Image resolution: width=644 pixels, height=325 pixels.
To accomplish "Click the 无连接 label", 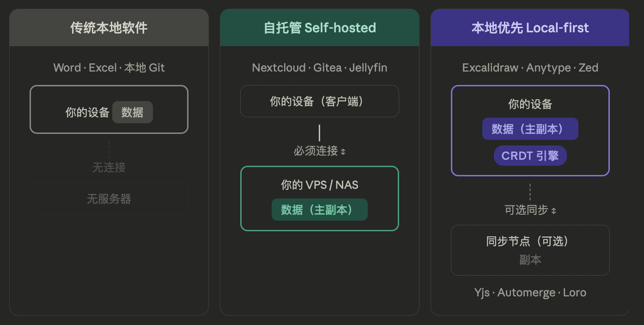I will [109, 168].
